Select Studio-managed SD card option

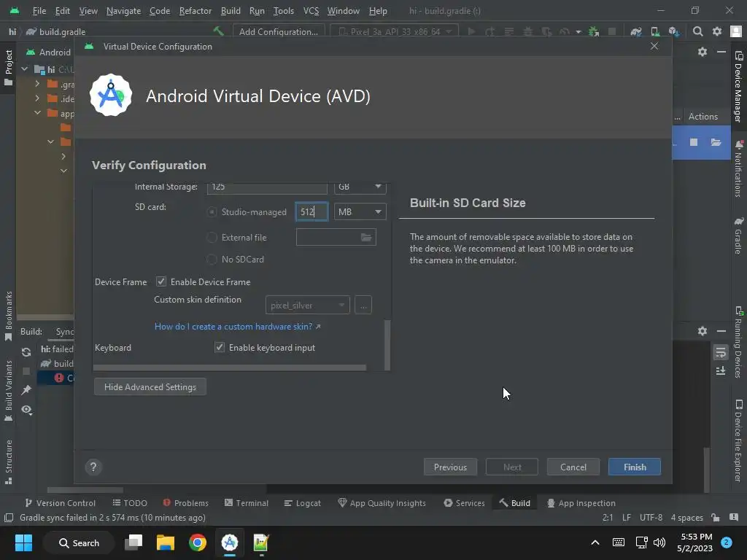point(212,212)
